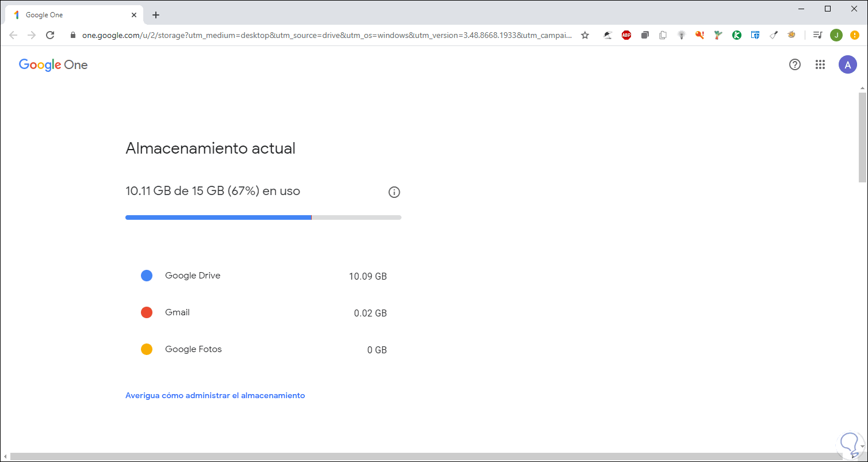
Task: Click the Google One logo
Action: click(x=53, y=64)
